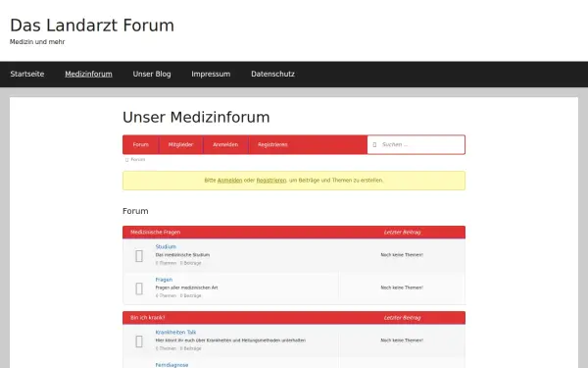
Task: Open the Datenschutz page
Action: [273, 74]
